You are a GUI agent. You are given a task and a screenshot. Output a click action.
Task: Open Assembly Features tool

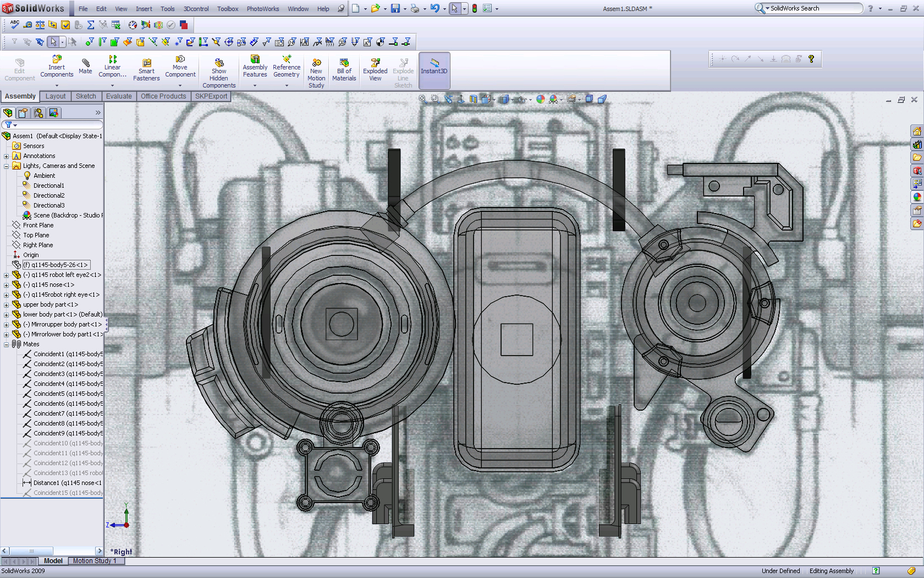[x=255, y=67]
